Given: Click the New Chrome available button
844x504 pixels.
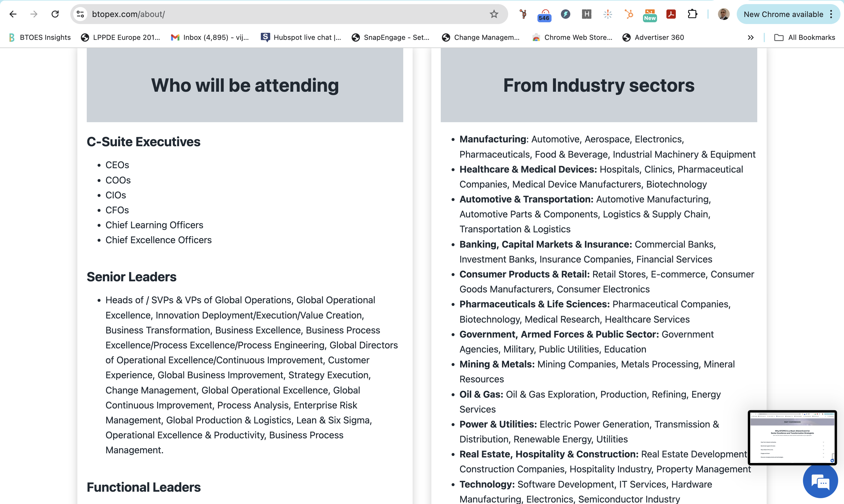Looking at the screenshot, I should (783, 14).
